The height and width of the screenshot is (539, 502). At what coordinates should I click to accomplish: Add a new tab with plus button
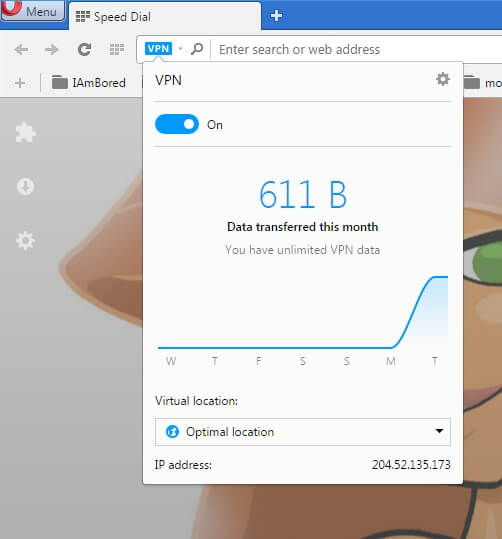[276, 15]
